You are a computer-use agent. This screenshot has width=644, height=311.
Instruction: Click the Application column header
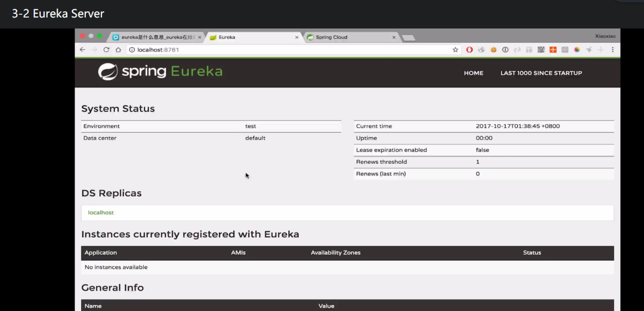tap(100, 253)
